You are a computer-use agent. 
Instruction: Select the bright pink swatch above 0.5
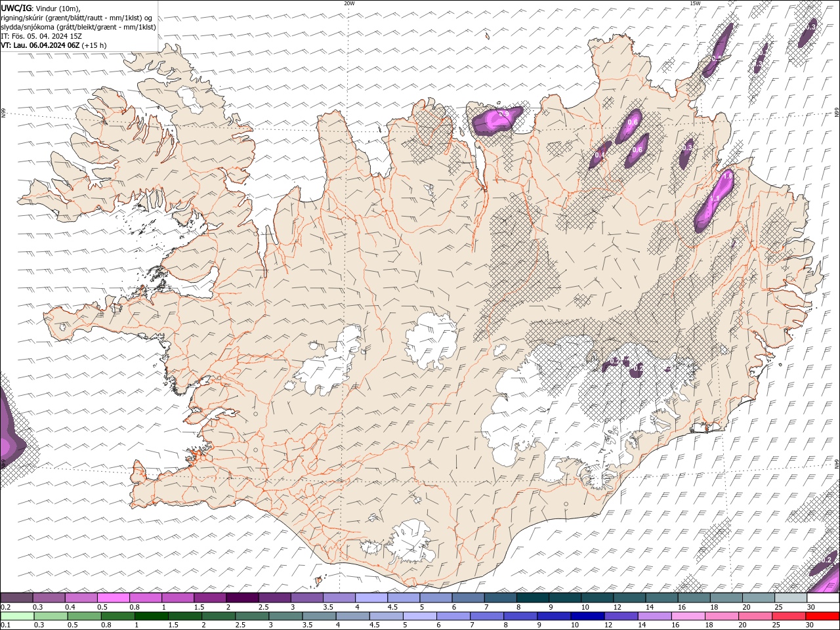pyautogui.click(x=113, y=598)
